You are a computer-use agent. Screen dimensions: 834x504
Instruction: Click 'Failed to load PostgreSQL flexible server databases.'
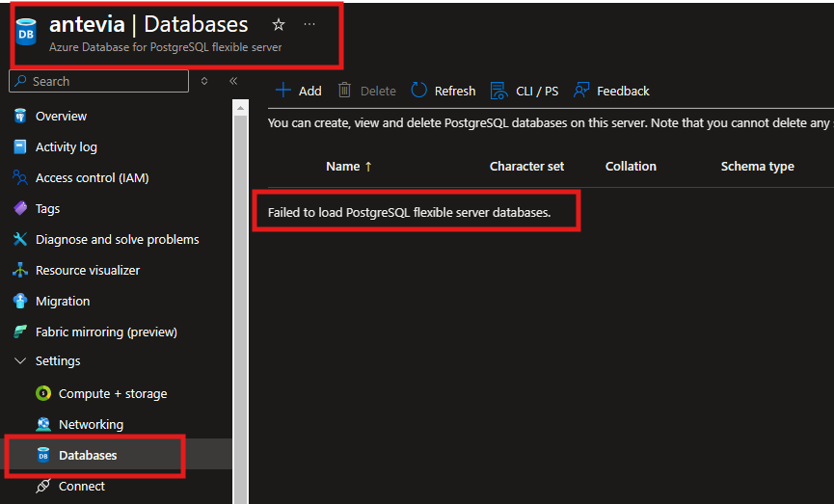click(x=409, y=212)
